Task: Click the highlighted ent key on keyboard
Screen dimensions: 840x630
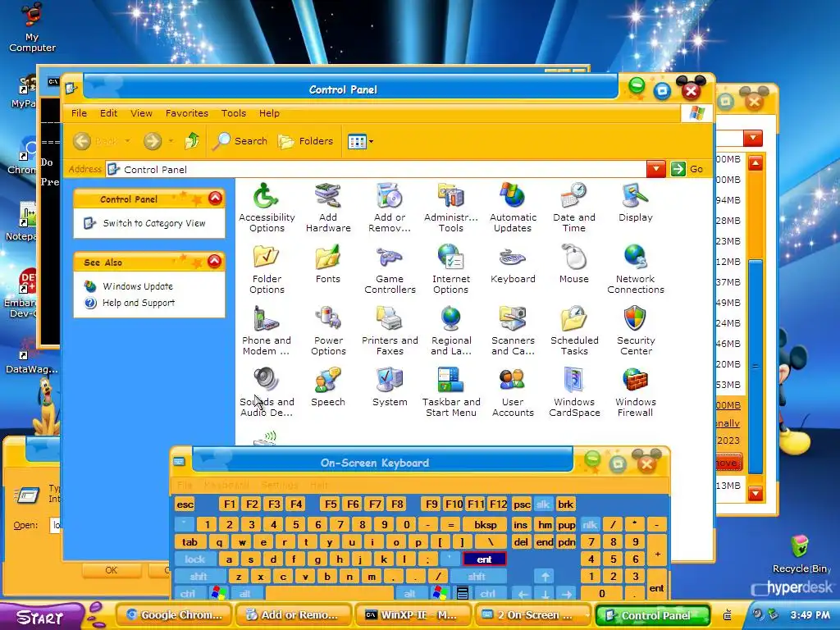Action: click(x=484, y=559)
